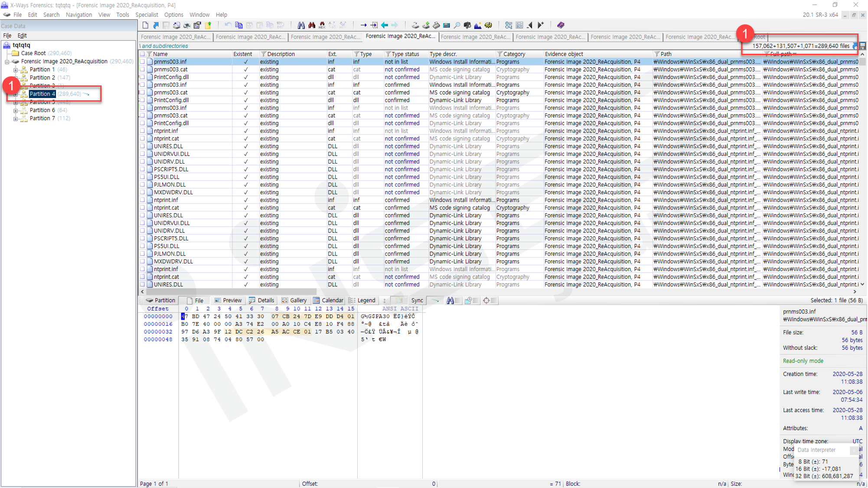Image resolution: width=868 pixels, height=488 pixels.
Task: Select Partition 2 in case tree
Action: tap(42, 78)
